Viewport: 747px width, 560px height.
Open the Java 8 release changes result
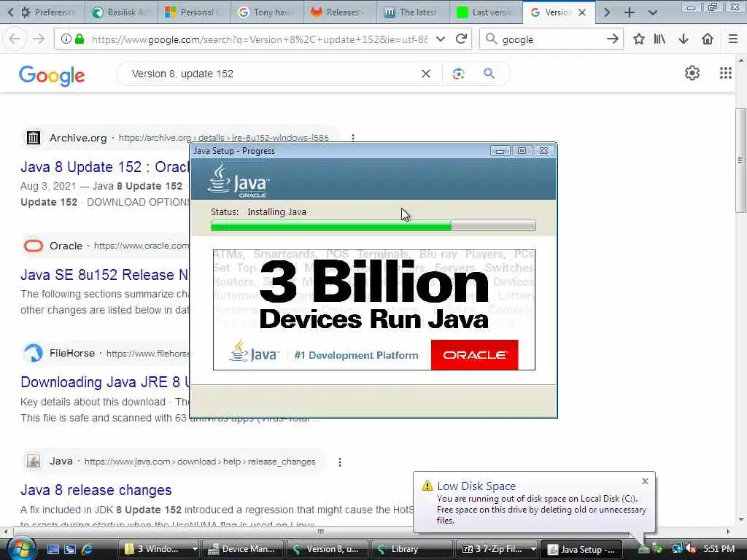(x=96, y=490)
